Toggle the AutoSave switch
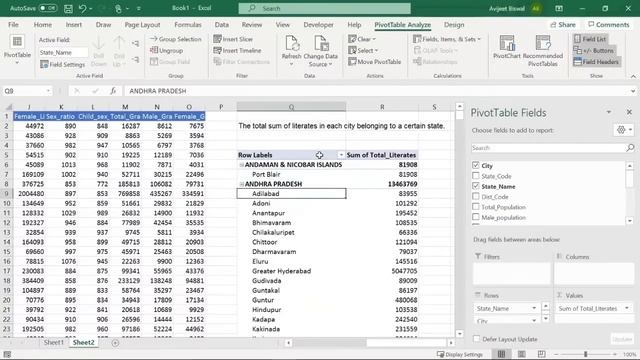 [48, 8]
